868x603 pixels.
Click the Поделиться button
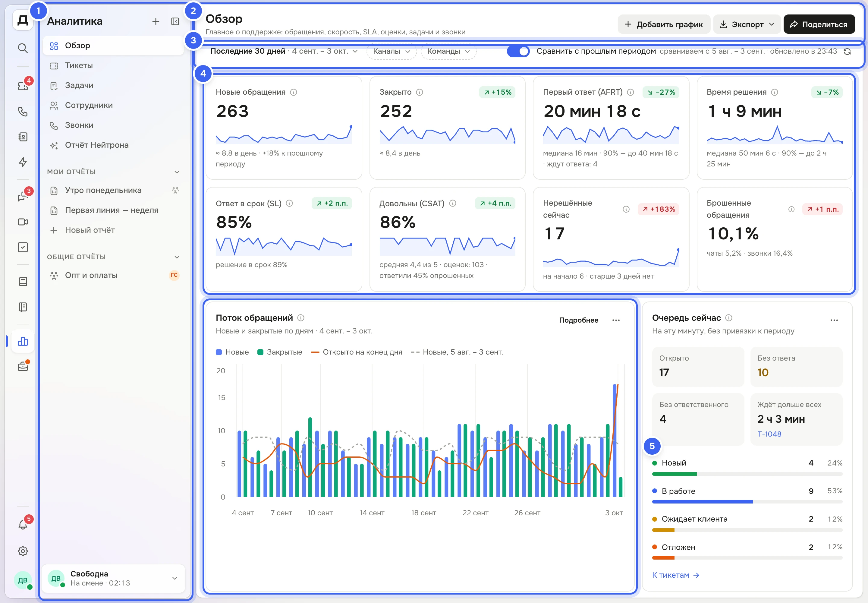point(819,24)
